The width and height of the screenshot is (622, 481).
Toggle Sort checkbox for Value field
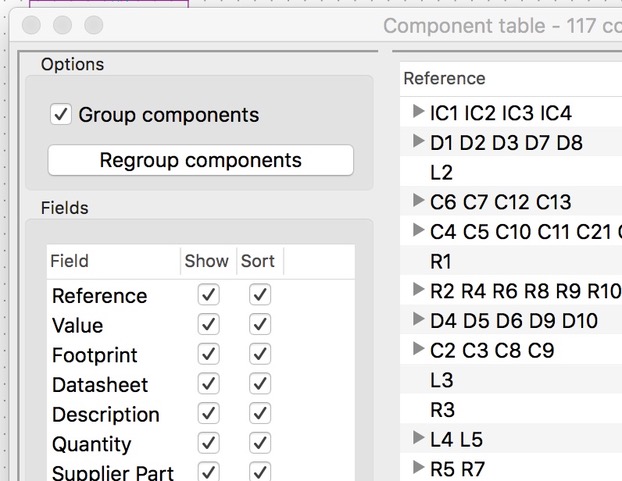tap(260, 325)
